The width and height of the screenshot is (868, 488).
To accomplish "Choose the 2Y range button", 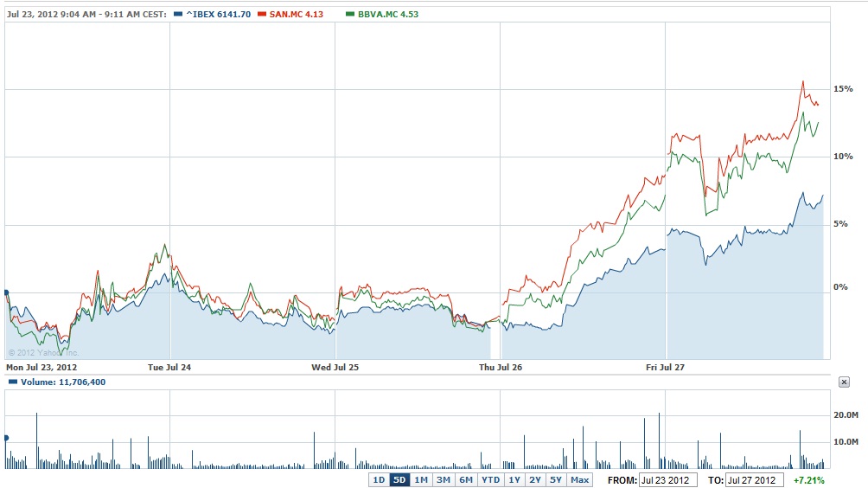I will pyautogui.click(x=535, y=479).
